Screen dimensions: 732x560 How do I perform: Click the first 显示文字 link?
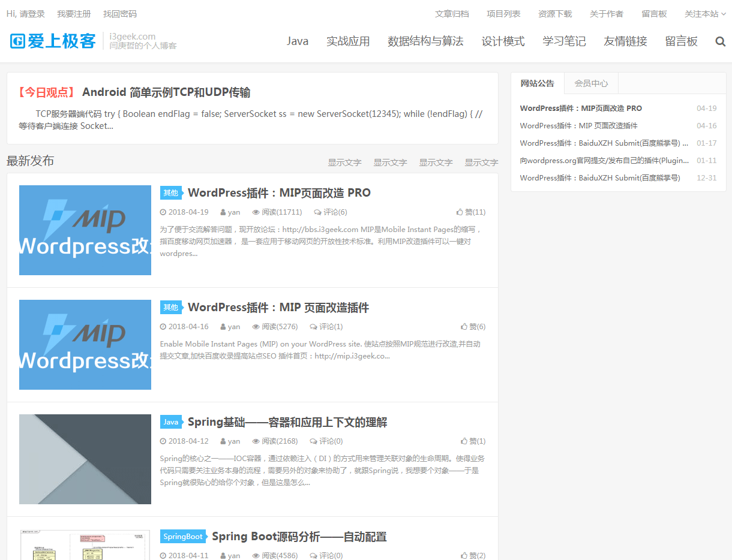pyautogui.click(x=344, y=162)
